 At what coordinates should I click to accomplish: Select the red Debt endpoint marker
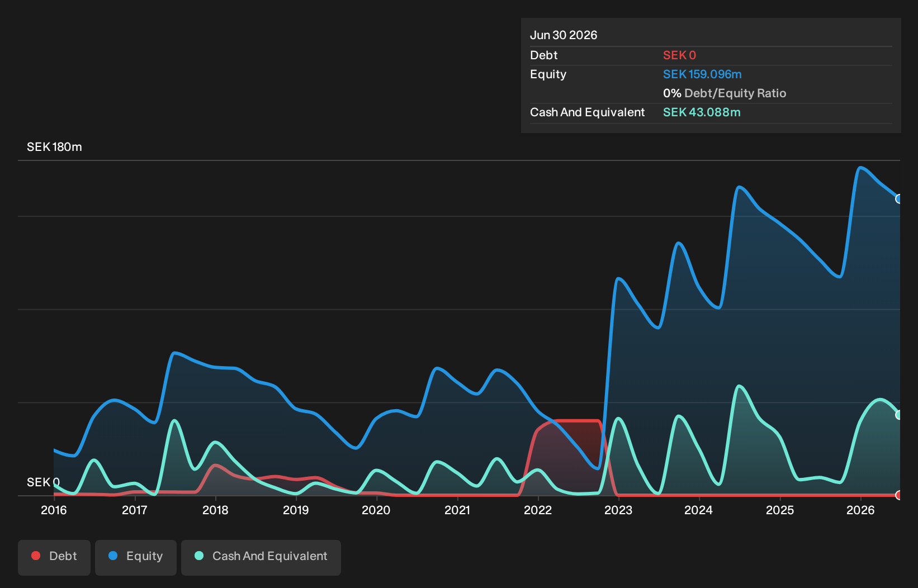pos(899,495)
